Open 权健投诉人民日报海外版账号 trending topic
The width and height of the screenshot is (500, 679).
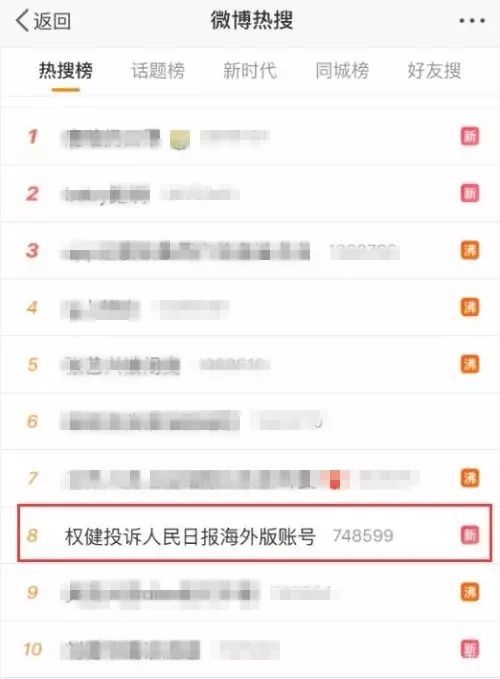[190, 536]
